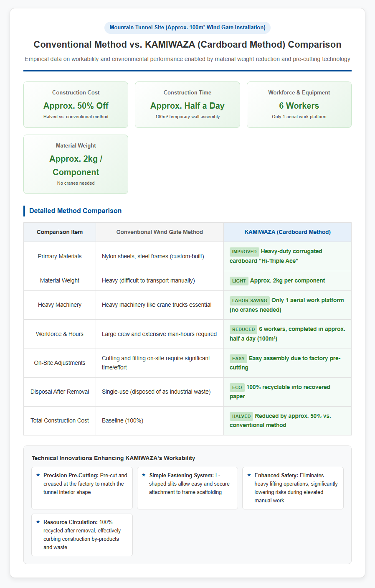Click 'Large crew and extensive man-hours required' cell
The image size is (375, 588).
pyautogui.click(x=159, y=334)
